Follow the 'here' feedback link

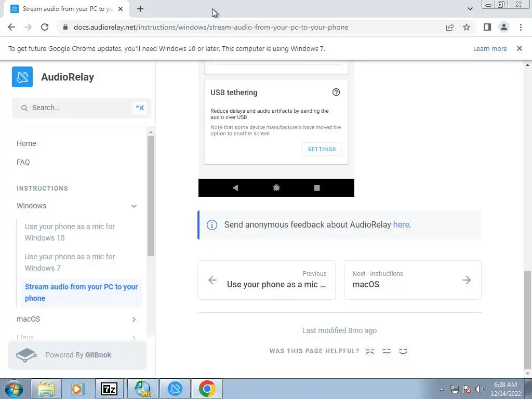pyautogui.click(x=402, y=224)
